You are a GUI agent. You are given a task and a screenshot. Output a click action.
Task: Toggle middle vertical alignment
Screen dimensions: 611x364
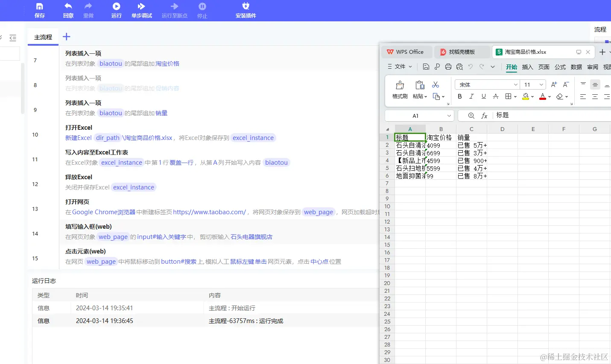click(595, 84)
